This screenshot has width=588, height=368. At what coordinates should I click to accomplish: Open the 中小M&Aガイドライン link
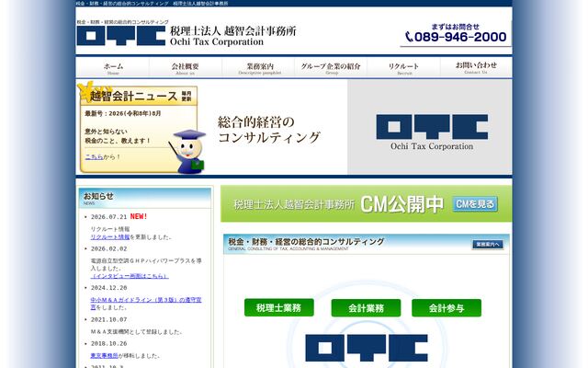point(146,304)
